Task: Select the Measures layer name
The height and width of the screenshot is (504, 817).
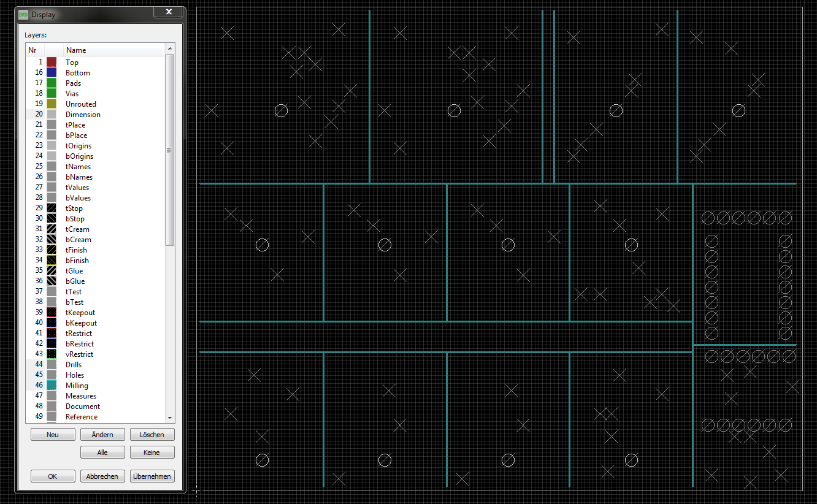Action: click(81, 396)
